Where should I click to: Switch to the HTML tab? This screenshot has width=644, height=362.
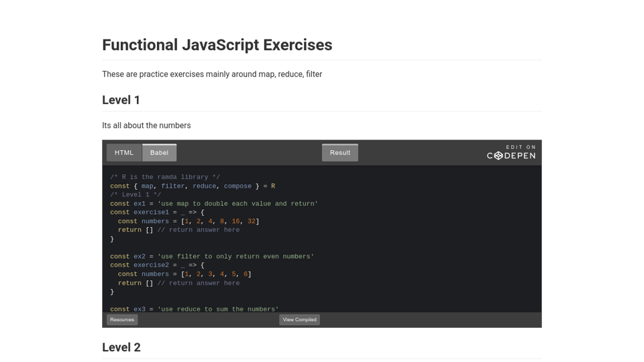pos(124,153)
